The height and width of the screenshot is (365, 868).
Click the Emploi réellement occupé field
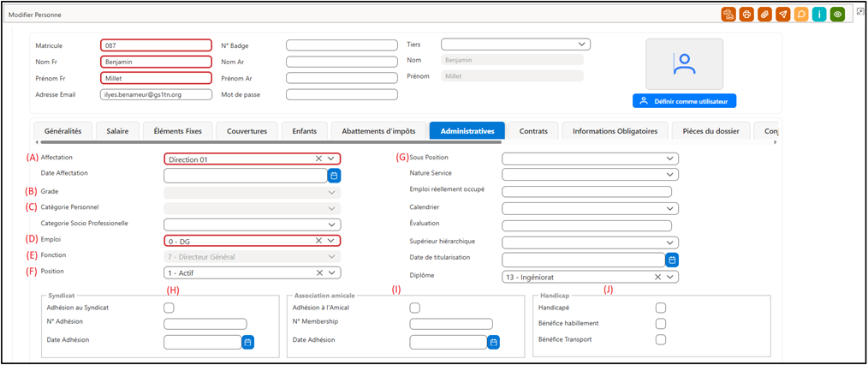[x=586, y=192]
